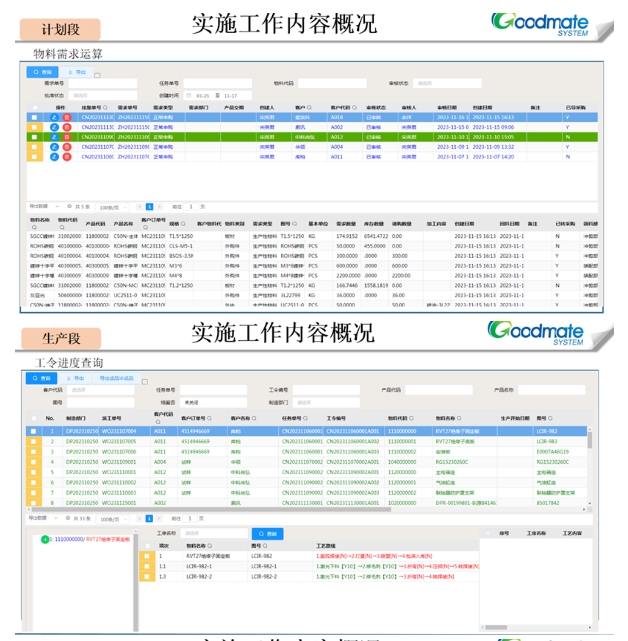Click edit icon for CN20231109 green row
Image resolution: width=628 pixels, height=641 pixels.
pyautogui.click(x=54, y=137)
